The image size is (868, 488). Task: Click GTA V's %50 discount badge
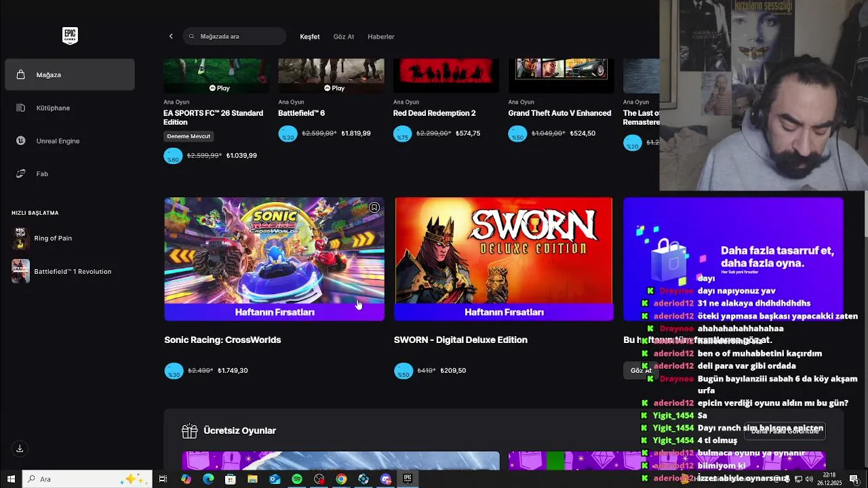tap(517, 134)
